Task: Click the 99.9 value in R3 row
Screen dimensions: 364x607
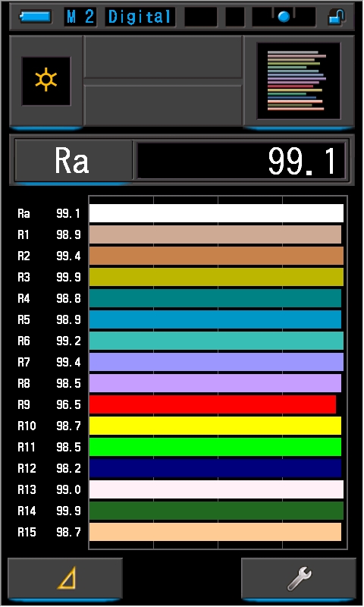Action: [x=68, y=277]
